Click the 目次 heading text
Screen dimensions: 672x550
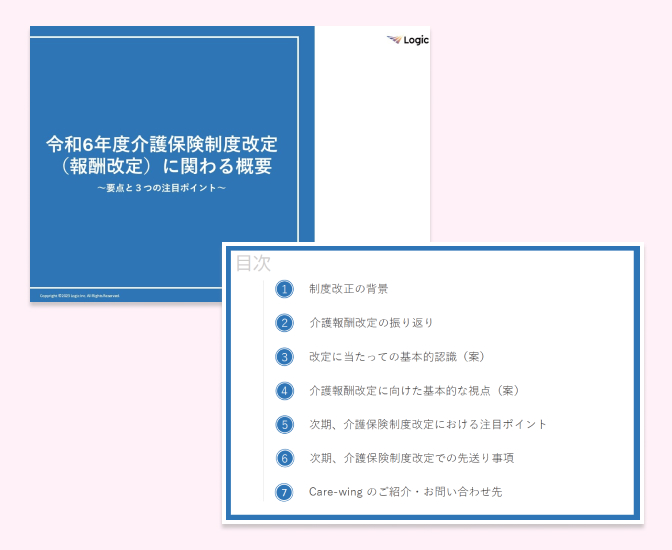coord(252,263)
